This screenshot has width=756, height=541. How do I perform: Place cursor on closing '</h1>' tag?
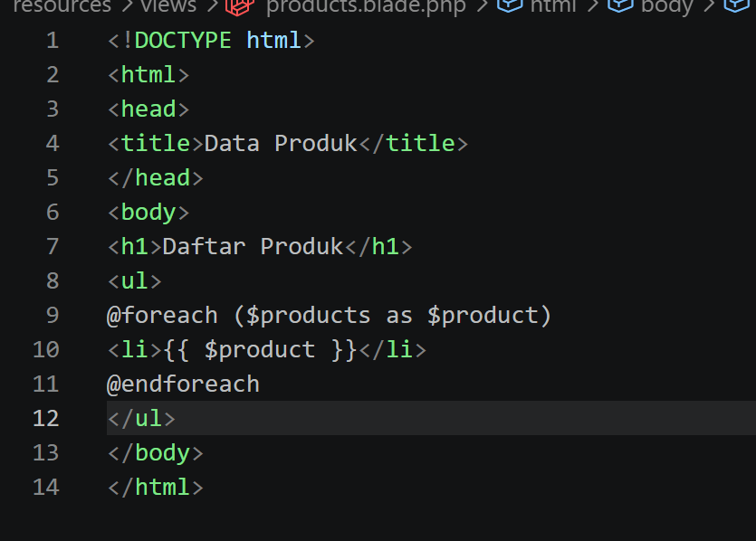(x=378, y=247)
